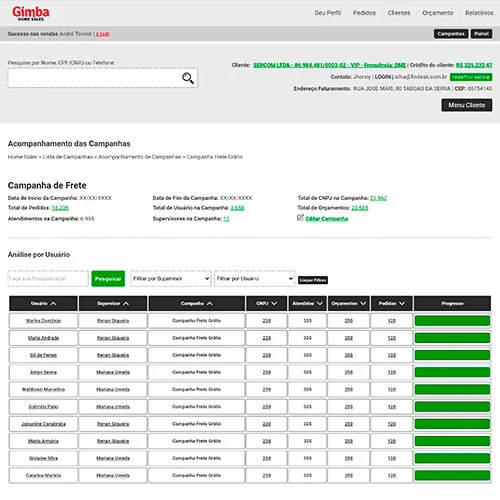This screenshot has width=500, height=500.
Task: Sort by Pedidos column arrow
Action: [402, 303]
